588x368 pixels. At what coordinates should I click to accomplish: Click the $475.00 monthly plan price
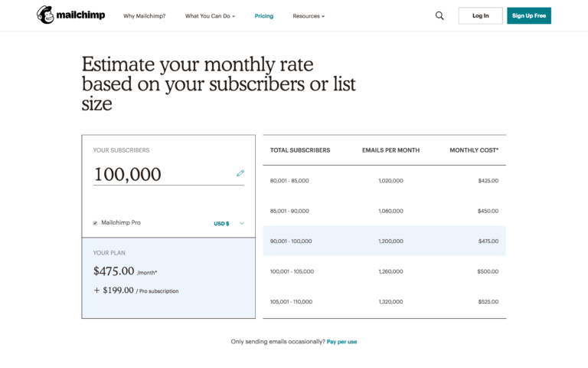click(113, 271)
